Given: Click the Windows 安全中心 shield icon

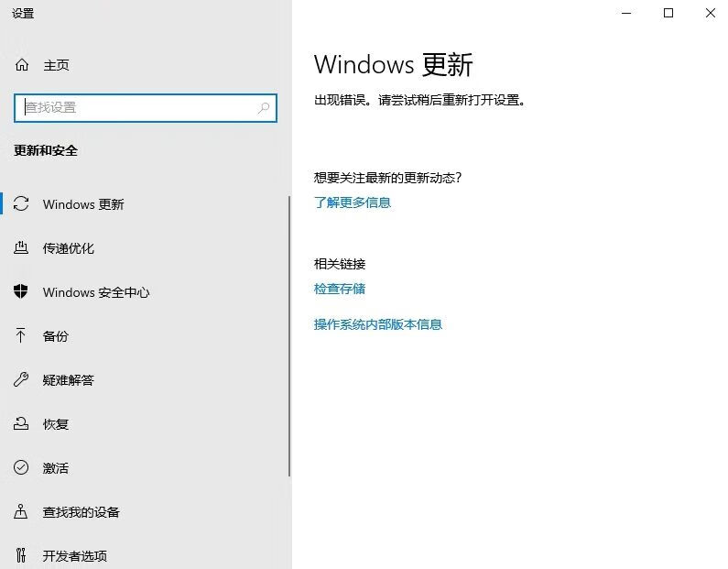Looking at the screenshot, I should (21, 291).
